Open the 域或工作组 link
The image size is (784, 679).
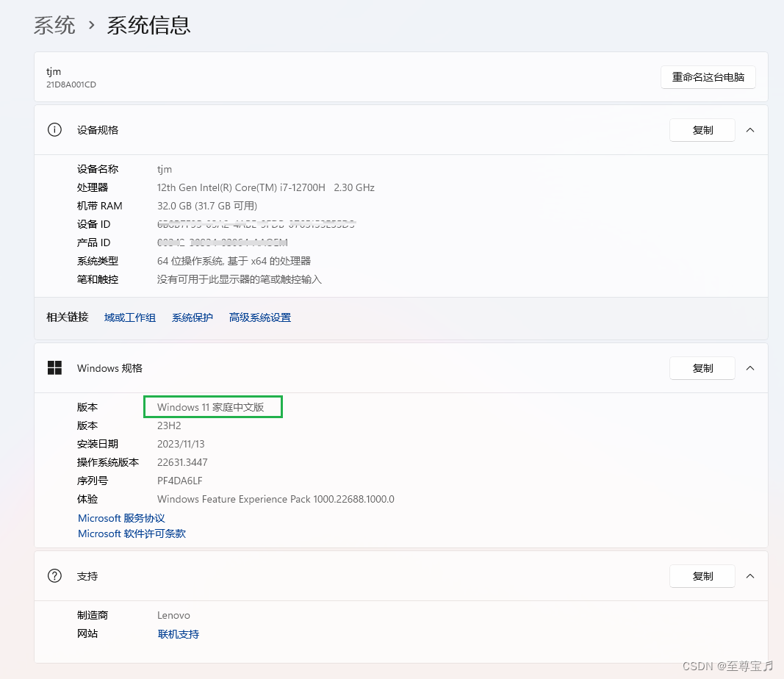point(130,317)
